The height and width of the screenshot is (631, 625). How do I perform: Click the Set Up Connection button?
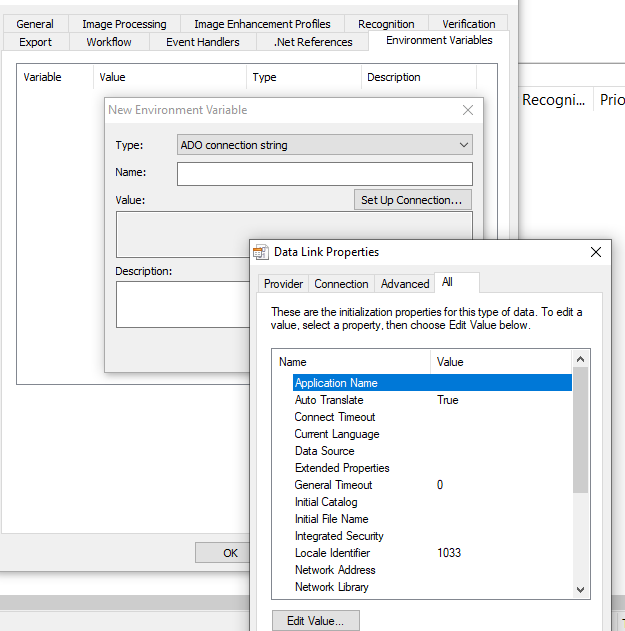413,200
